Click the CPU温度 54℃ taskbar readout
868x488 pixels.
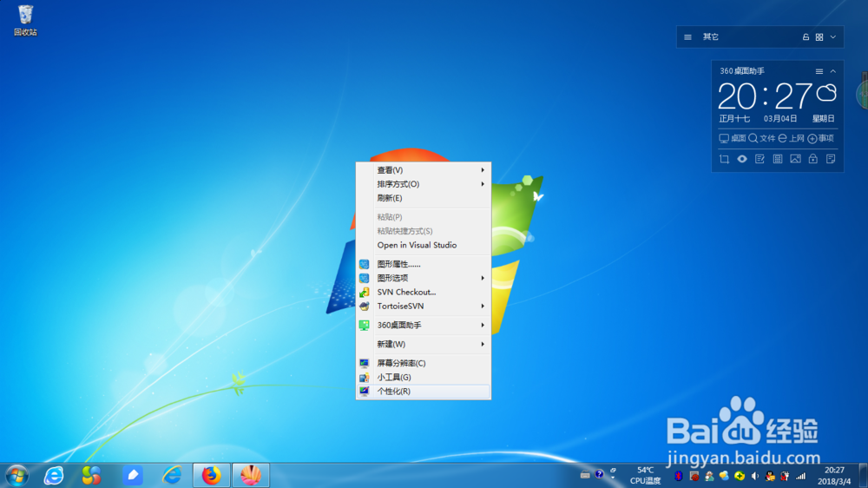(645, 476)
